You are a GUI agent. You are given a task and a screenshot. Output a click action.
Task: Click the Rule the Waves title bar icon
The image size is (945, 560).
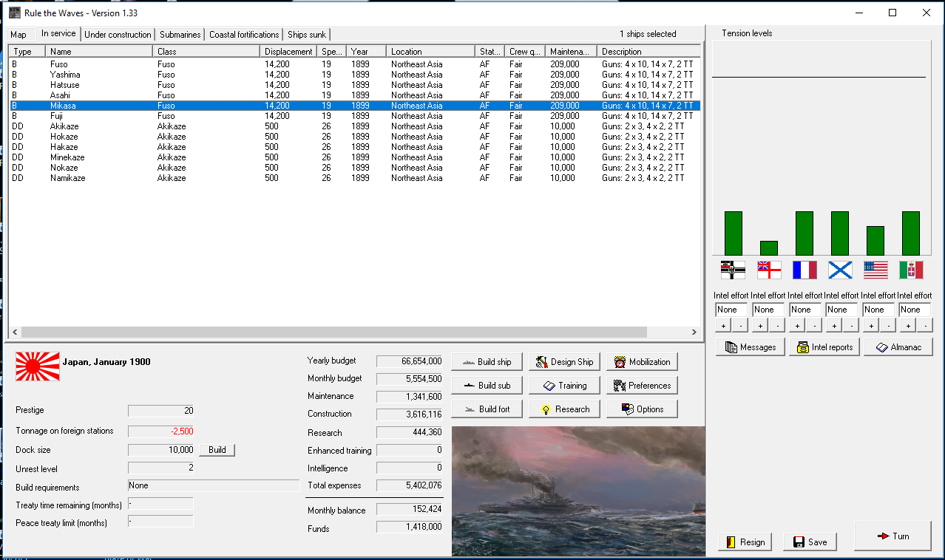(x=15, y=13)
